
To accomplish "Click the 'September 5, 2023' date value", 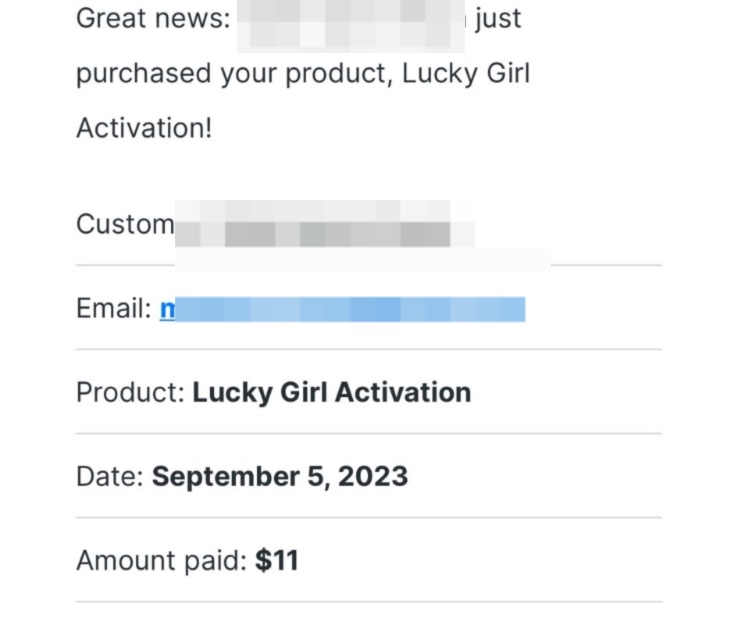I will (280, 476).
